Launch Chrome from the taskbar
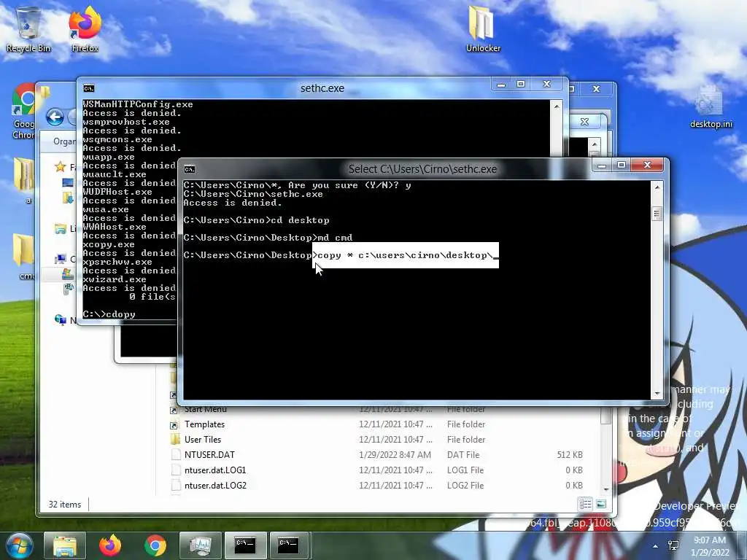Screen dimensions: 747x560 tap(155, 545)
